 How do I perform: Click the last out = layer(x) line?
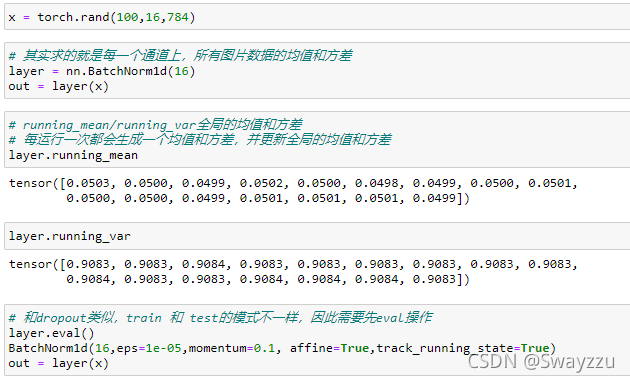coord(59,363)
